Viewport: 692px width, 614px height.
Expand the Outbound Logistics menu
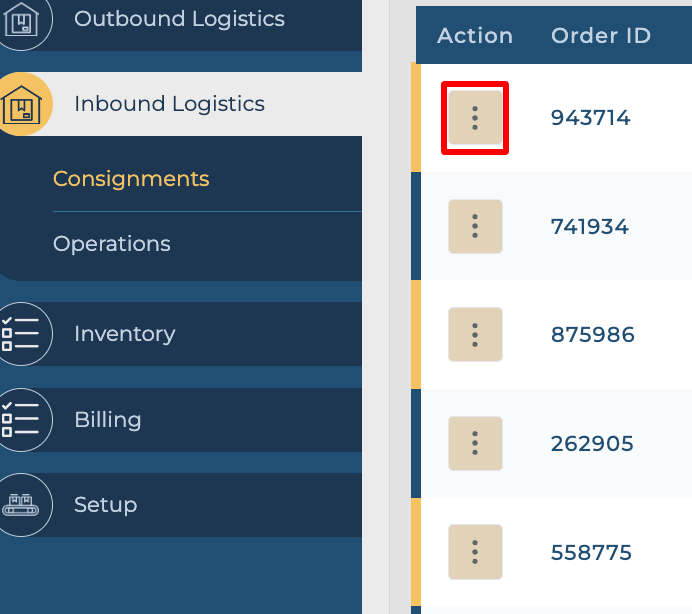(x=179, y=19)
